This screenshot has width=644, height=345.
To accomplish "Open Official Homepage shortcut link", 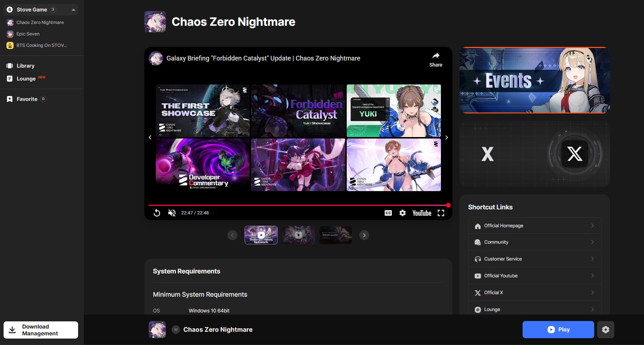I will tap(535, 226).
